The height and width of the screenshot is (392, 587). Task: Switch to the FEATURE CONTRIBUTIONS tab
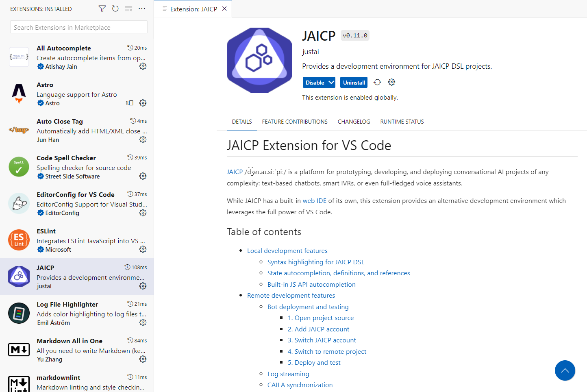tap(295, 121)
